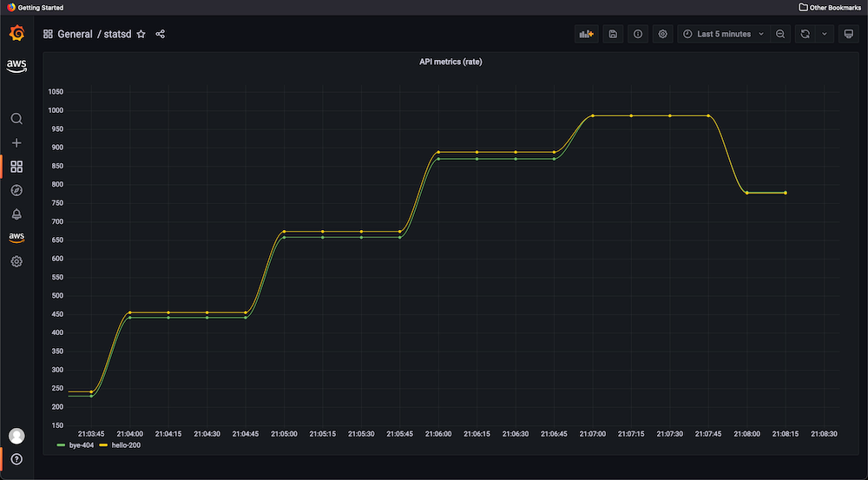
Task: Zoom out the time range
Action: coord(780,34)
